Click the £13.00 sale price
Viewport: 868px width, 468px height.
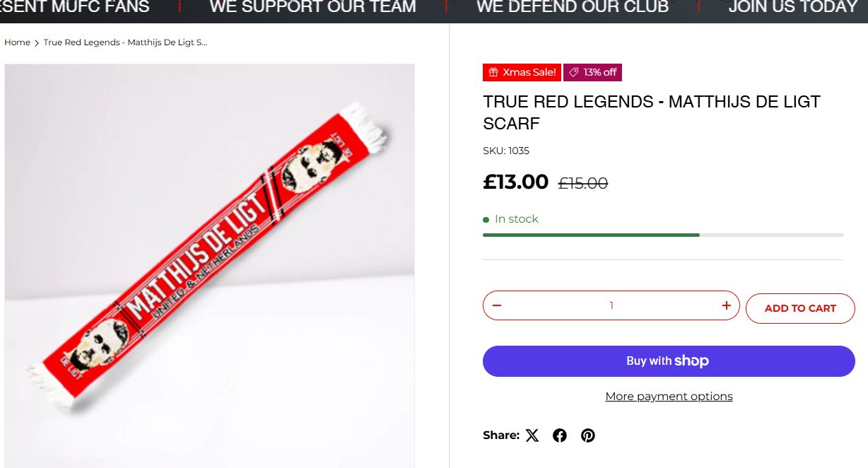[516, 182]
